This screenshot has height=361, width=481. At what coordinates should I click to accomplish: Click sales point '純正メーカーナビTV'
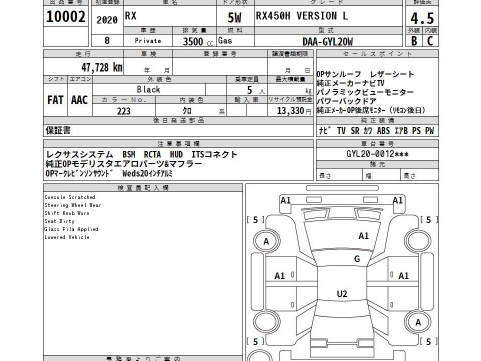coord(350,83)
